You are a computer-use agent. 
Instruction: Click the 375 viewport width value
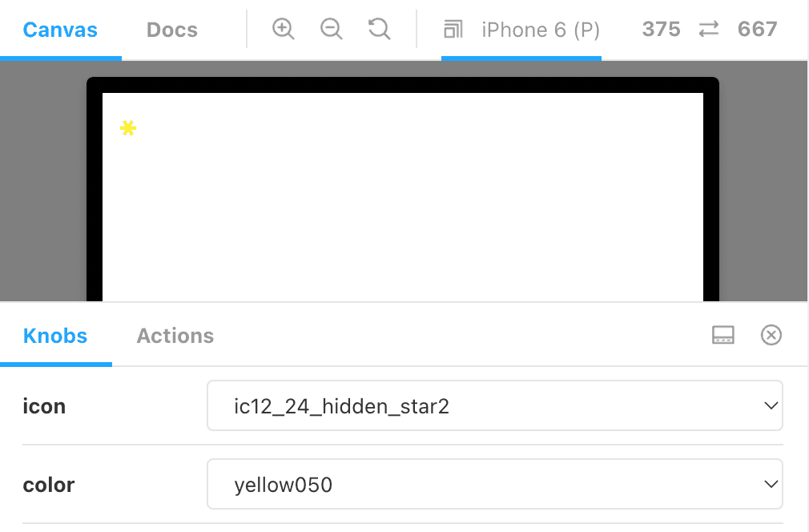[662, 30]
